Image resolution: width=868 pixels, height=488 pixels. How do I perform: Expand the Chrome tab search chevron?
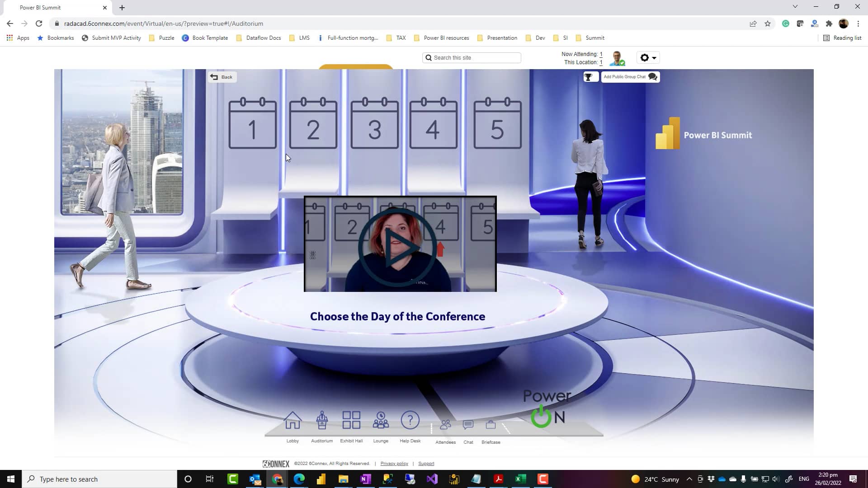795,7
